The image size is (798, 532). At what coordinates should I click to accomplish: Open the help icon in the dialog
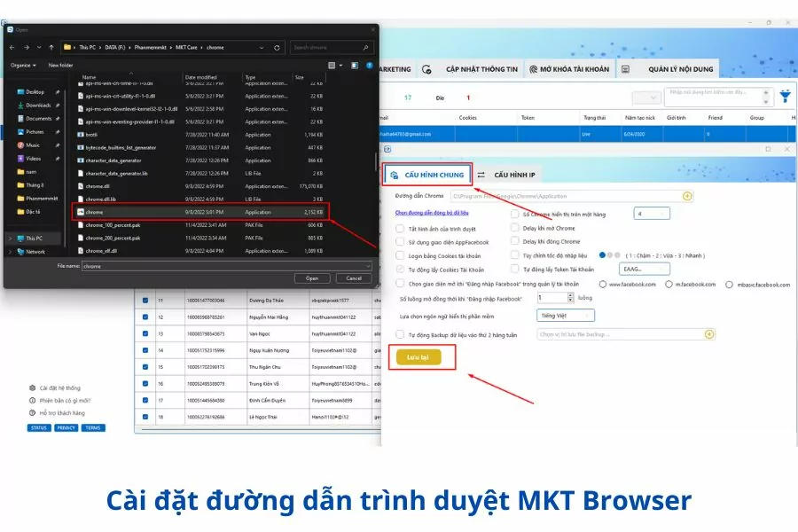[370, 65]
